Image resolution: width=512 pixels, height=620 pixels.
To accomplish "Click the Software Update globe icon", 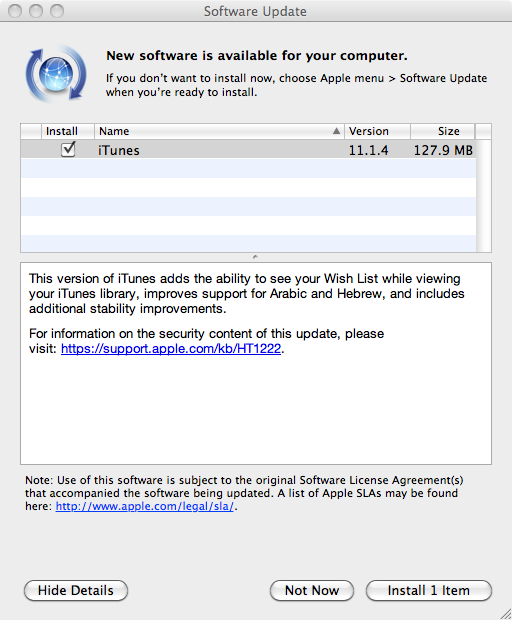I will pyautogui.click(x=56, y=74).
